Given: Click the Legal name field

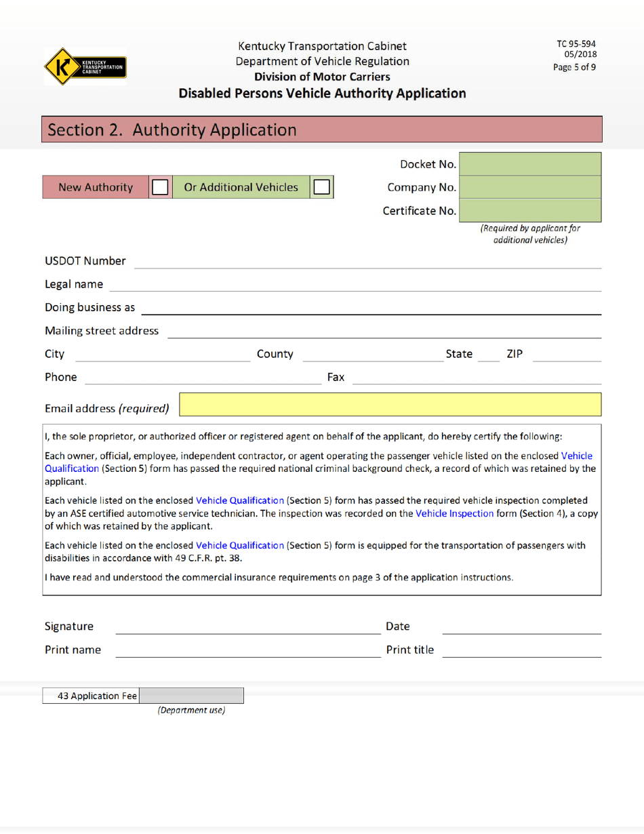Looking at the screenshot, I should pos(339,286).
